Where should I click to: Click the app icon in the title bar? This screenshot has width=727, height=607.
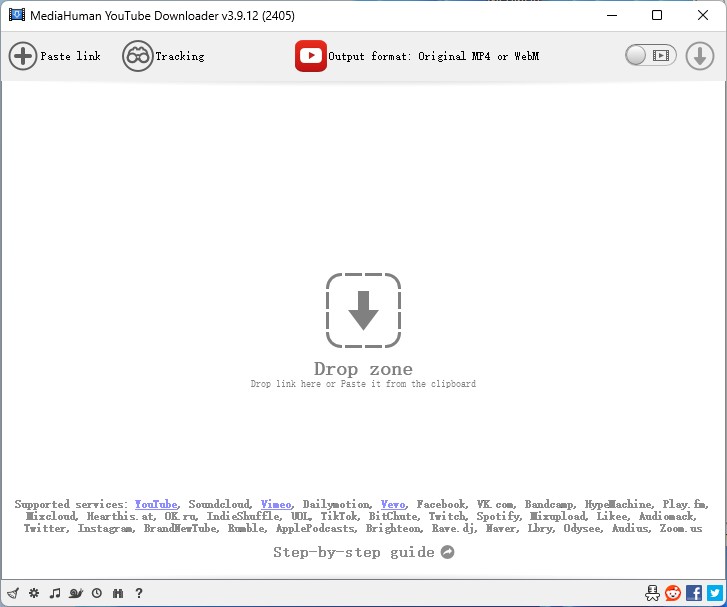pyautogui.click(x=17, y=15)
